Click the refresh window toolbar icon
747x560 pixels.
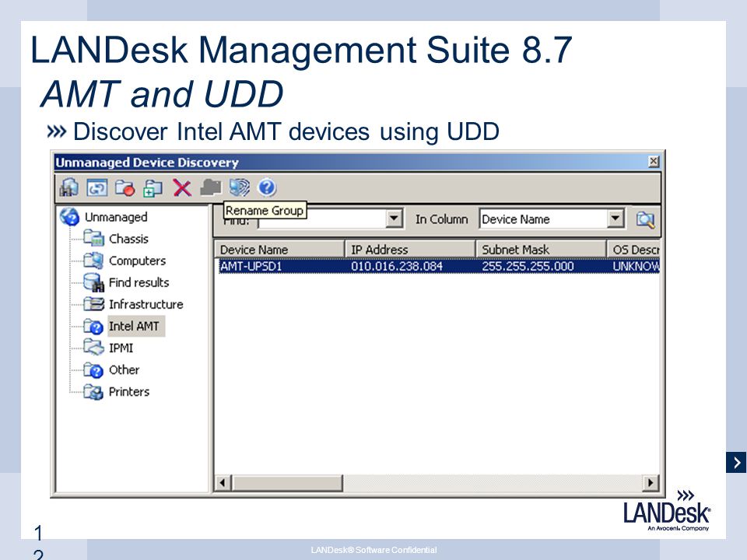coord(97,187)
